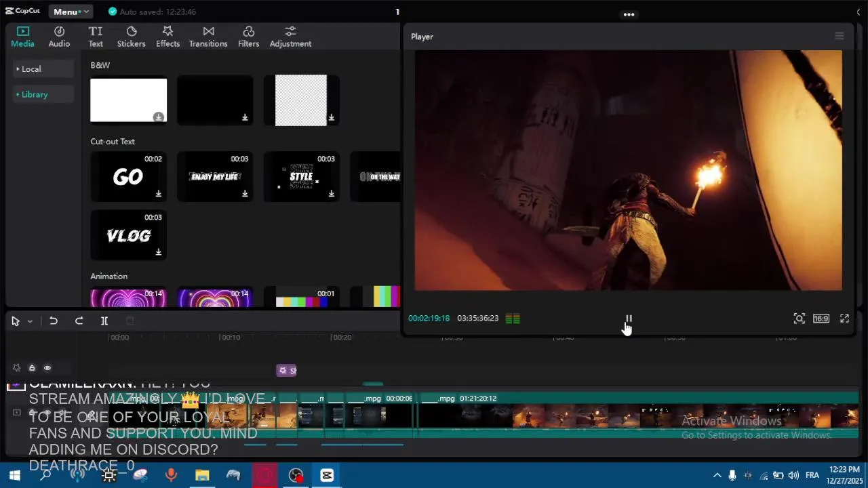The width and height of the screenshot is (868, 488).
Task: Open the pointer tool dropdown arrow
Action: 30,322
